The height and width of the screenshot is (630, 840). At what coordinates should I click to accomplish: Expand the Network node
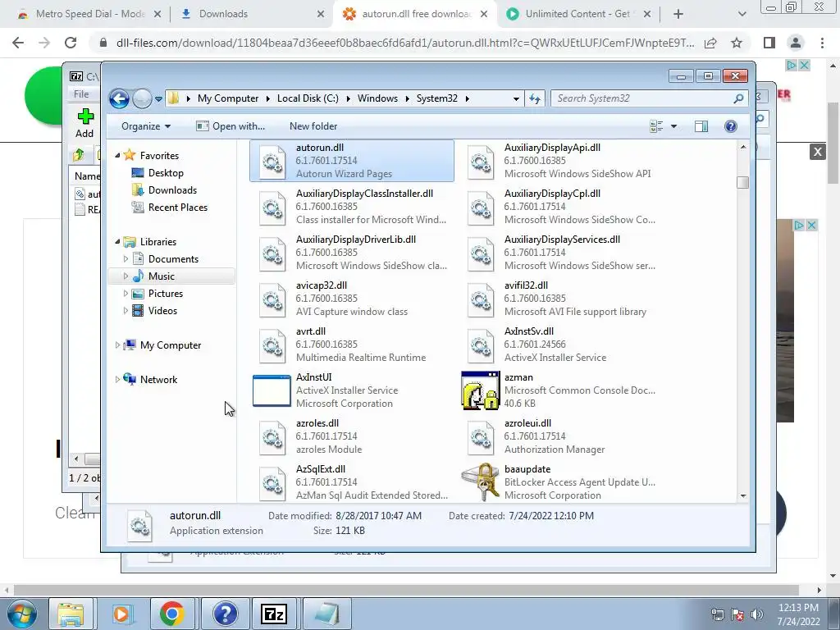117,380
